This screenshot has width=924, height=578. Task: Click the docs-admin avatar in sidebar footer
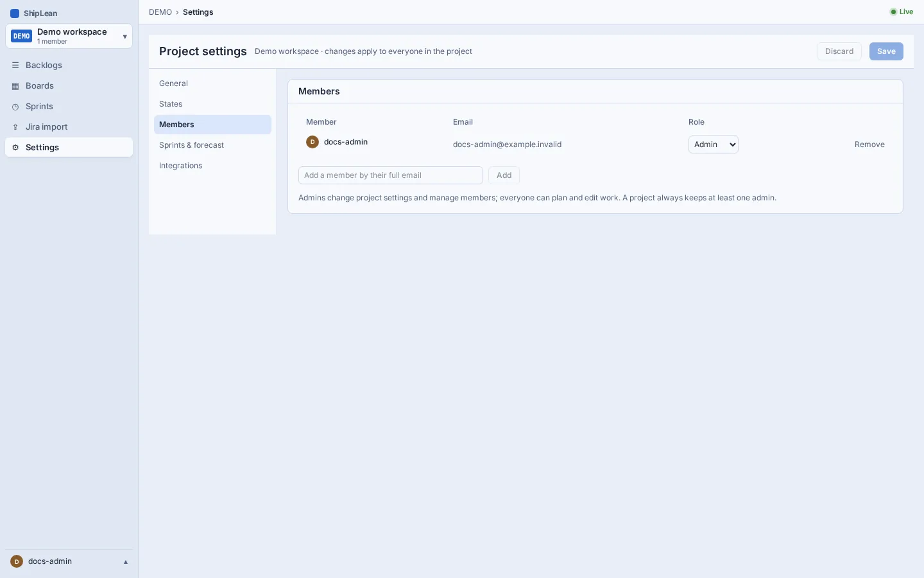[17, 561]
